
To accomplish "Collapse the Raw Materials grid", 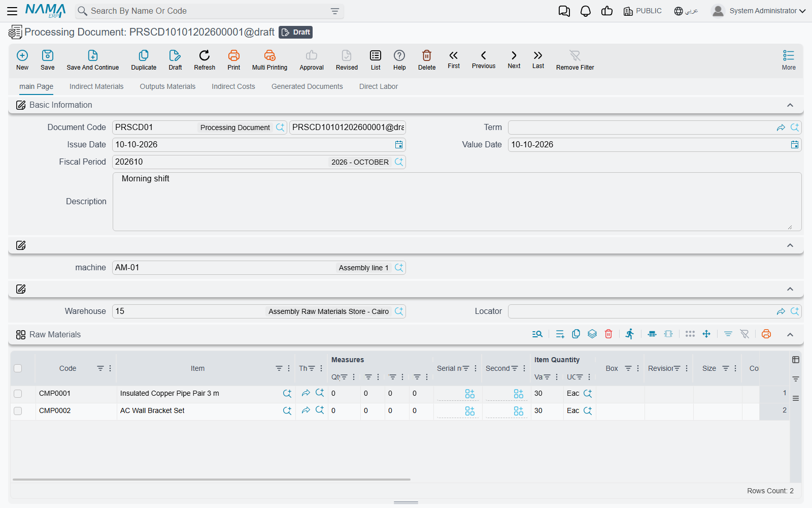I will [790, 334].
